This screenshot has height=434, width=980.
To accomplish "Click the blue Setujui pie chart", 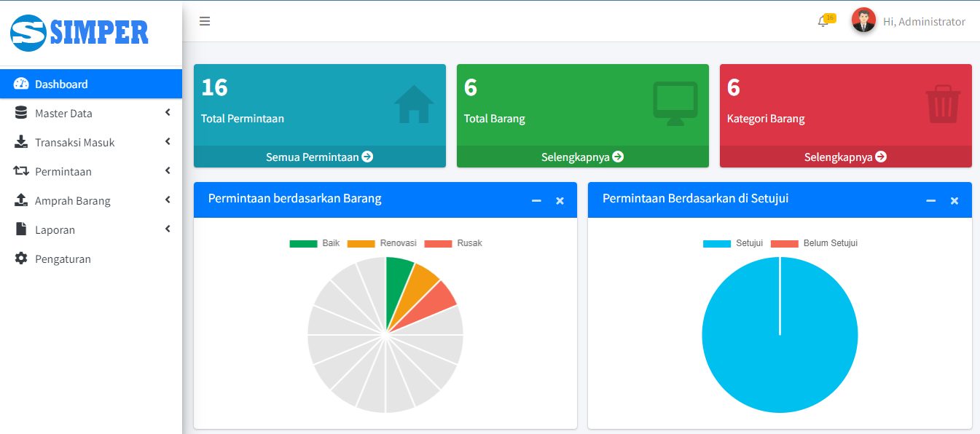I will click(x=780, y=335).
